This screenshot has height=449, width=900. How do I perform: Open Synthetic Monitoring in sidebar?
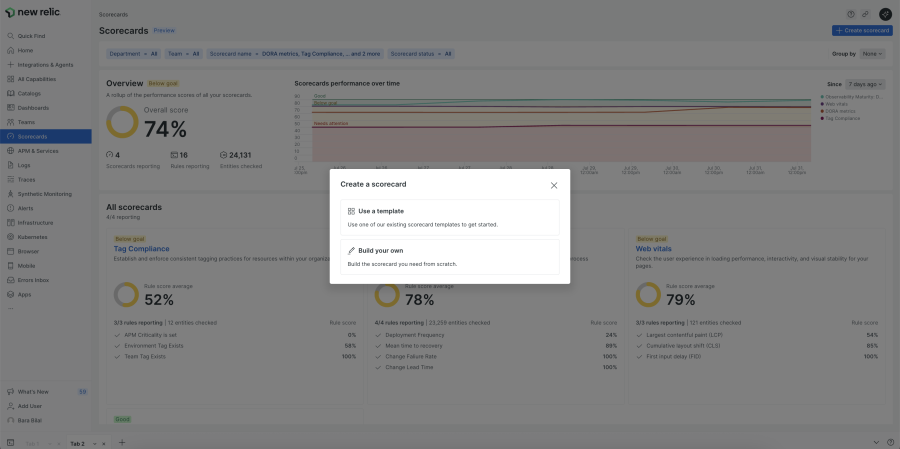pos(46,194)
